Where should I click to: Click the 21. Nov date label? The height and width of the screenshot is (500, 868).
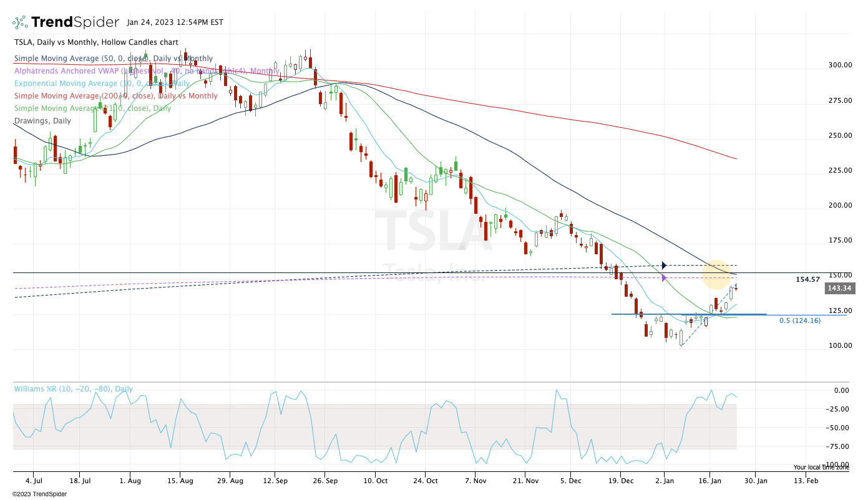point(526,481)
